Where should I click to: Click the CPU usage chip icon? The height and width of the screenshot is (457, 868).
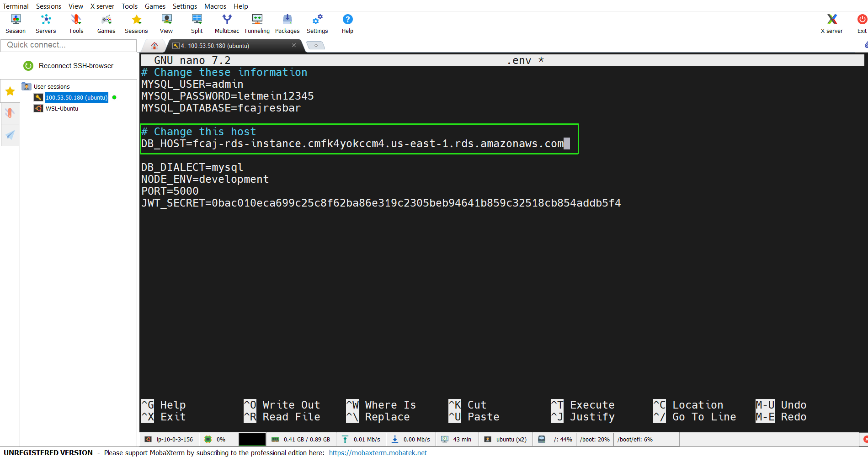pos(208,439)
